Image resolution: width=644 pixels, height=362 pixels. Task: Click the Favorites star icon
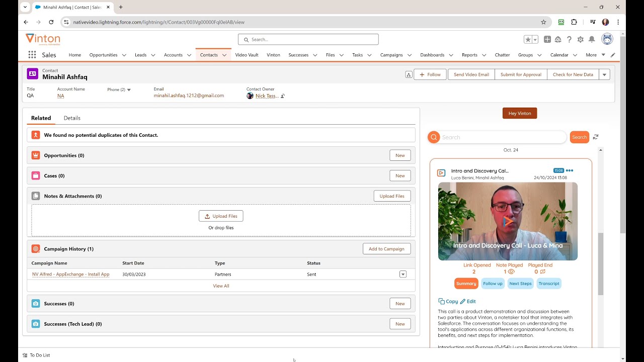click(528, 39)
